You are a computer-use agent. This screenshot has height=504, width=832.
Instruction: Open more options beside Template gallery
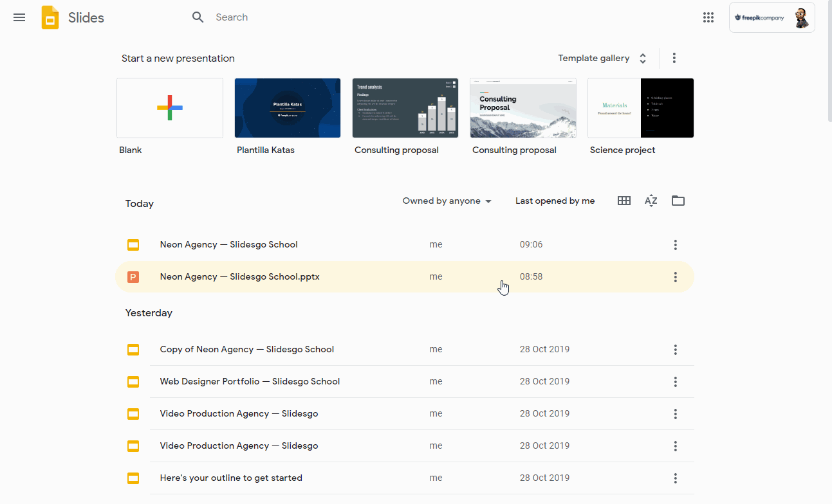[x=674, y=58]
